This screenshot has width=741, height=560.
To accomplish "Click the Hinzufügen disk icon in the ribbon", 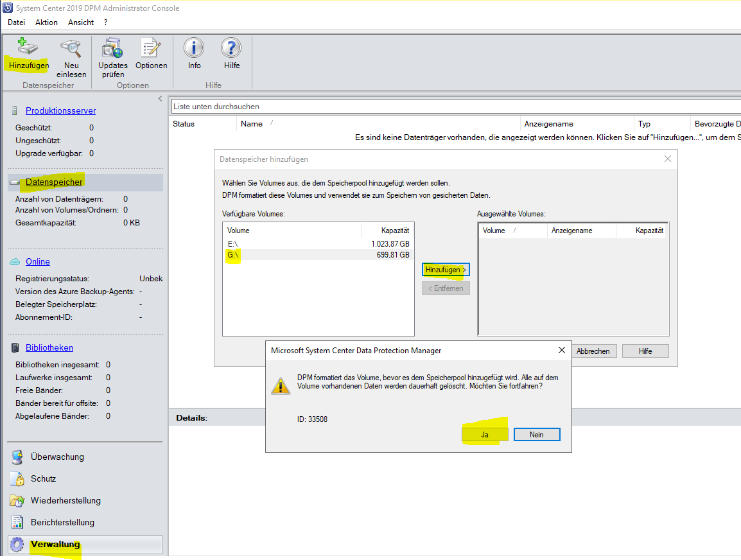I will point(28,48).
